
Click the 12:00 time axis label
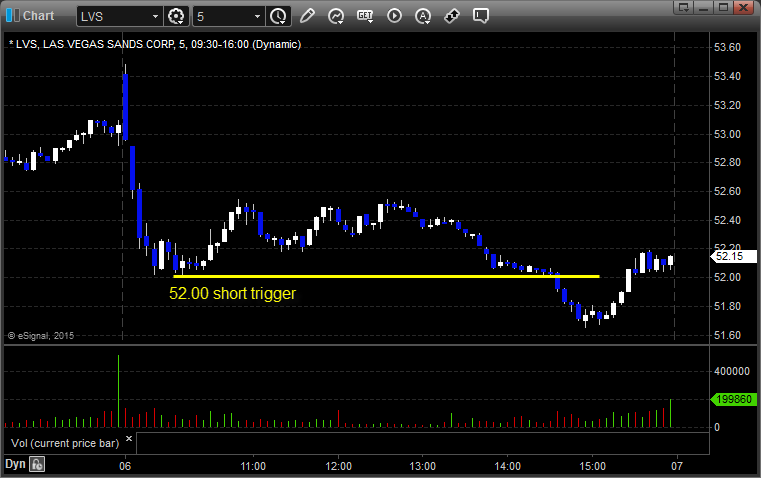pyautogui.click(x=338, y=466)
